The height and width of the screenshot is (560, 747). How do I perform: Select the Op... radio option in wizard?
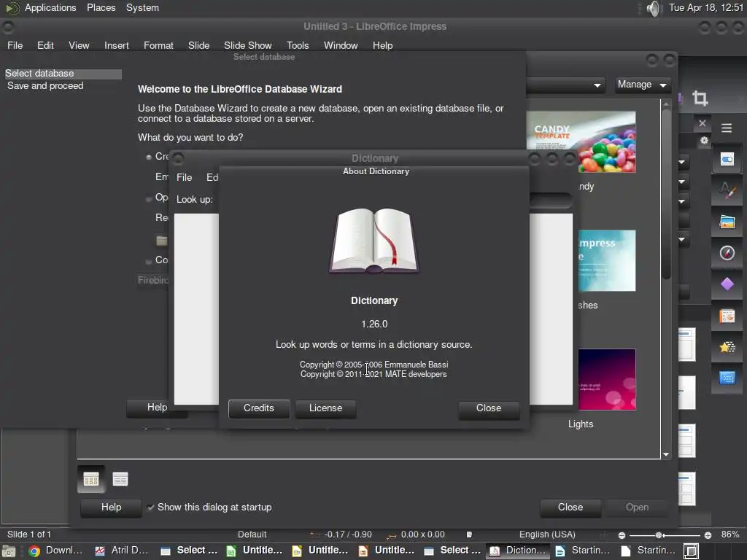tap(149, 198)
